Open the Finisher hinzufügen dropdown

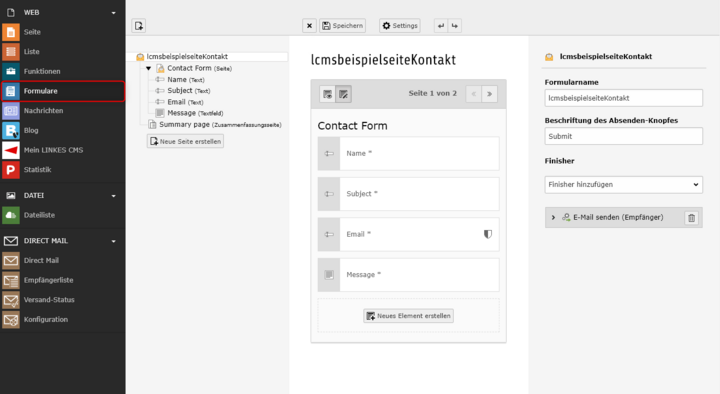(624, 185)
